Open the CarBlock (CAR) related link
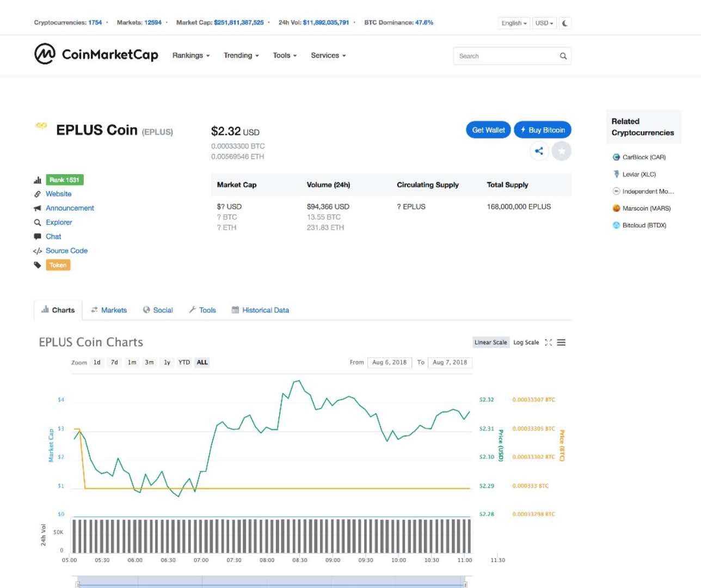Screen dimensions: 701x588 tap(644, 157)
